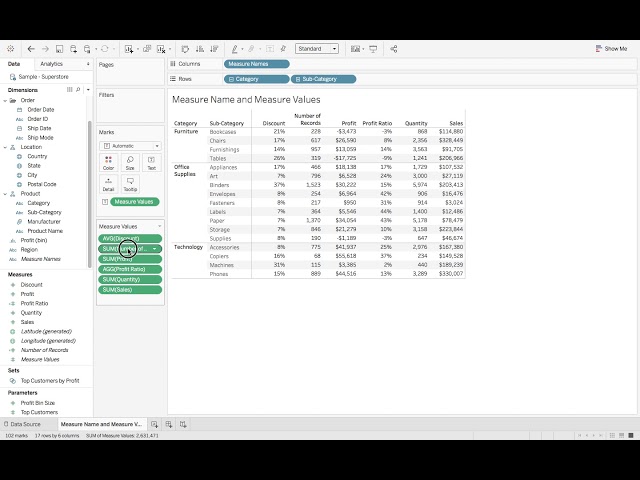Sort ascending using toolbar icon

coord(200,49)
